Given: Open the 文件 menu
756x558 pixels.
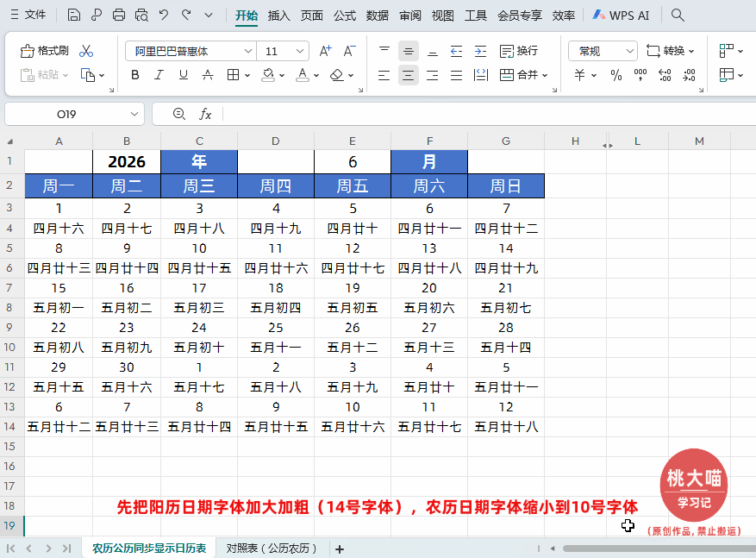Looking at the screenshot, I should coord(34,15).
